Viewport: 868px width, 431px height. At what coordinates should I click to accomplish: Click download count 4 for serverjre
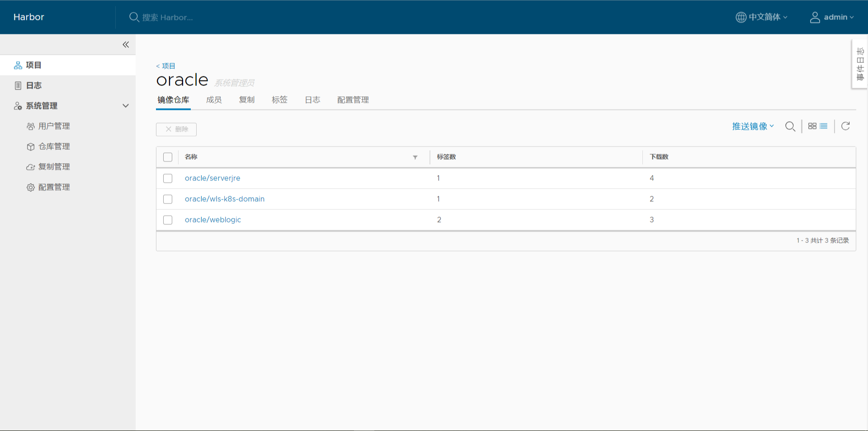click(652, 178)
